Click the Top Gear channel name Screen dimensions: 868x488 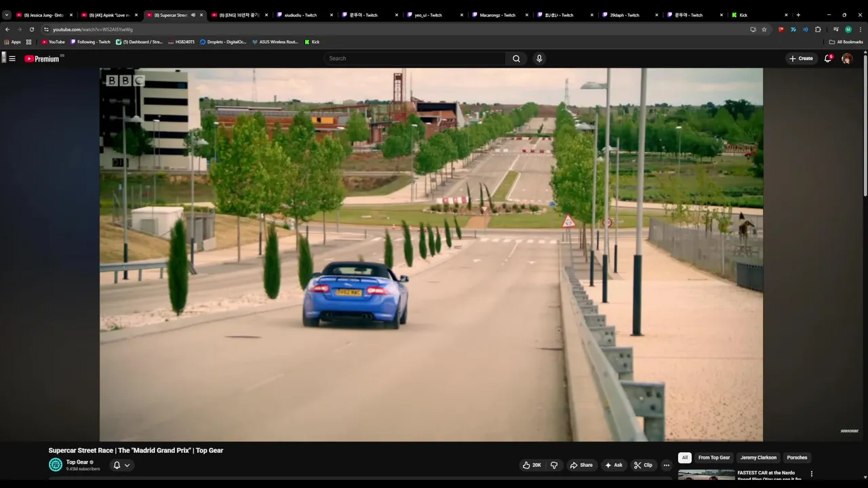coord(77,462)
